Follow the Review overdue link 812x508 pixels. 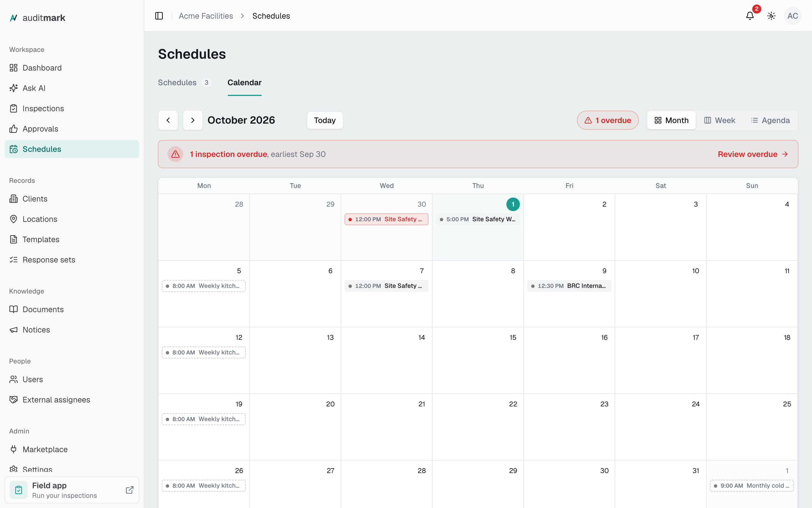pyautogui.click(x=753, y=154)
